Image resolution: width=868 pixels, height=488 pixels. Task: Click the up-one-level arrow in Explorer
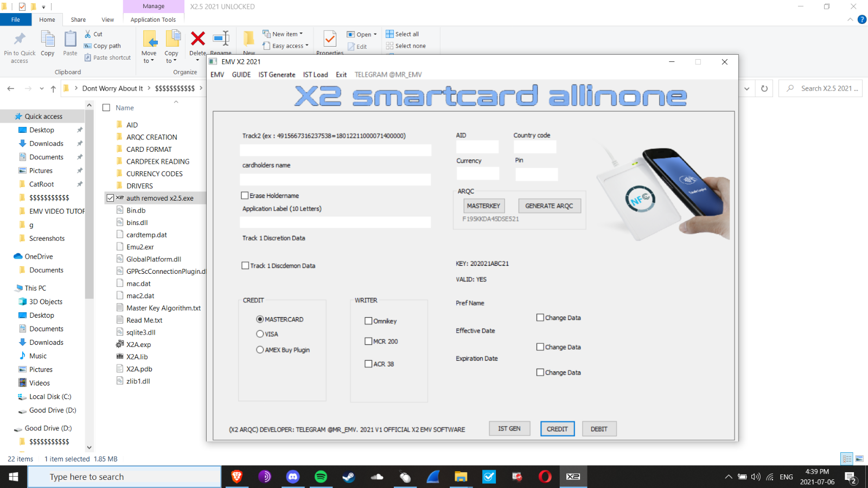coord(53,88)
